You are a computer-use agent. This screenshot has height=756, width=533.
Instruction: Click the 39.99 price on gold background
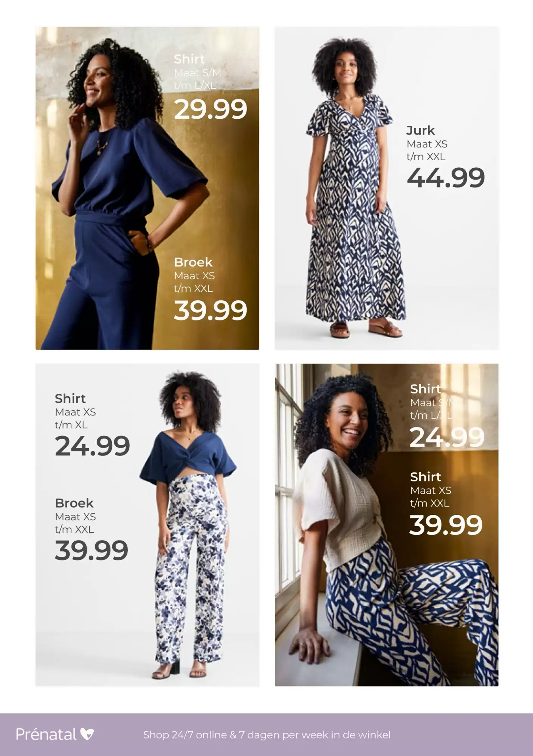[211, 310]
